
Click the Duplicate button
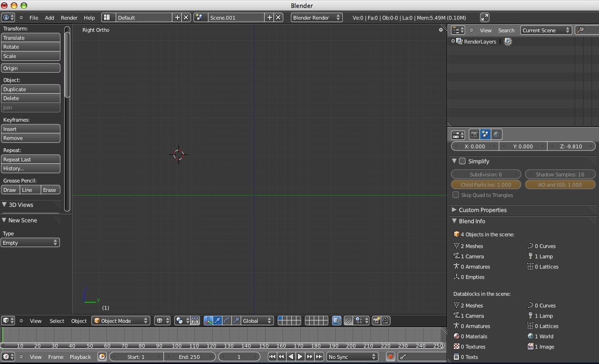[x=30, y=89]
